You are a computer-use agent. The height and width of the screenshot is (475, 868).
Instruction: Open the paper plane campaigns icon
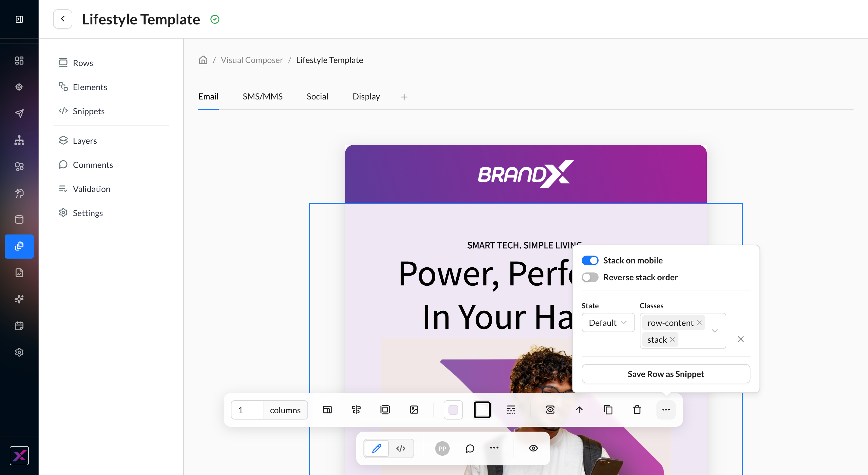click(x=19, y=114)
